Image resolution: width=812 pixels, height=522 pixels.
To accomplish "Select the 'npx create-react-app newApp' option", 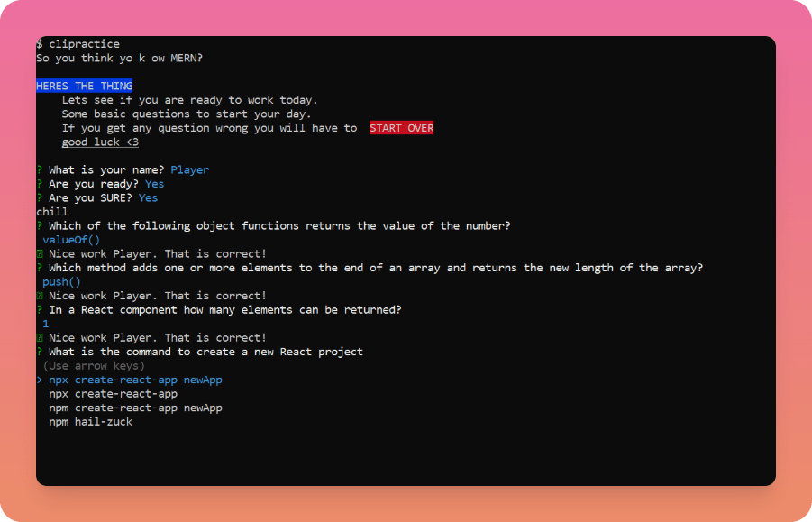I will pyautogui.click(x=135, y=380).
